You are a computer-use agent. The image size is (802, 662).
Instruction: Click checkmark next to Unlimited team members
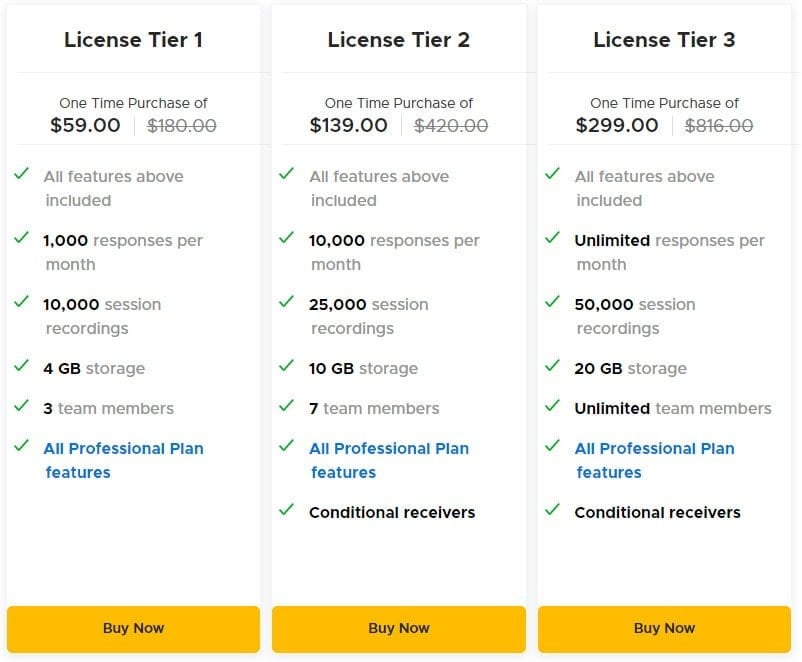click(x=552, y=406)
